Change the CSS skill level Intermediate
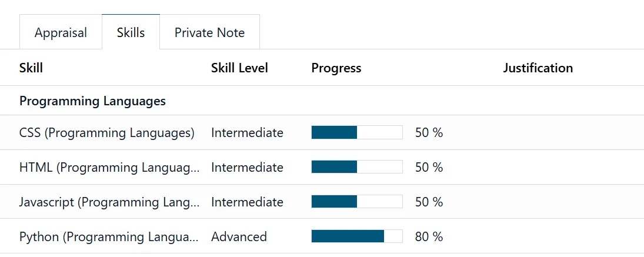The width and height of the screenshot is (644, 257). point(247,133)
